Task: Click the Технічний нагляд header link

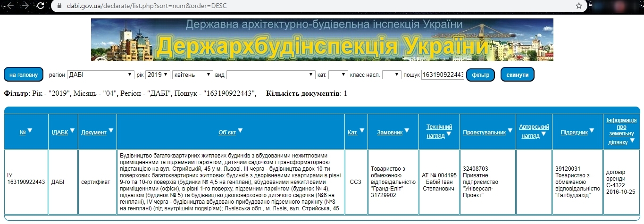Action: point(439,130)
